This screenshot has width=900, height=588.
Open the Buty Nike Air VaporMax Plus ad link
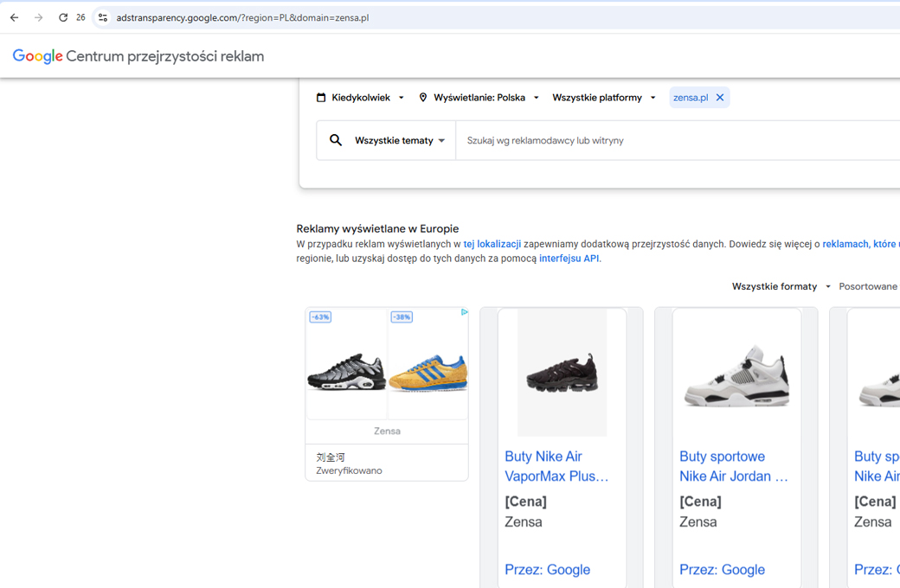coord(556,466)
